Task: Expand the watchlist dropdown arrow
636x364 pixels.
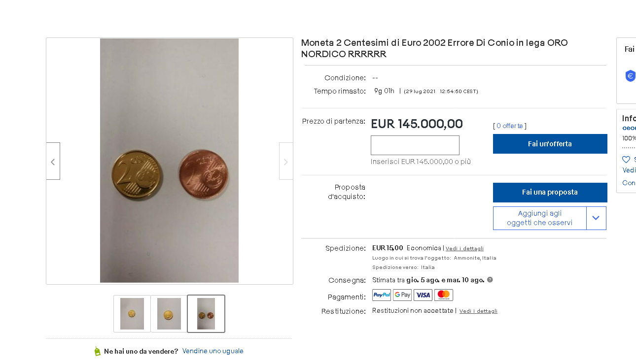Action: point(596,218)
